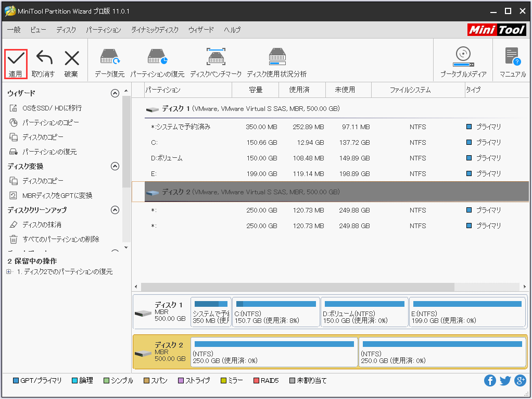Open the ダイナミックディスク menu
The image size is (532, 399).
155,30
